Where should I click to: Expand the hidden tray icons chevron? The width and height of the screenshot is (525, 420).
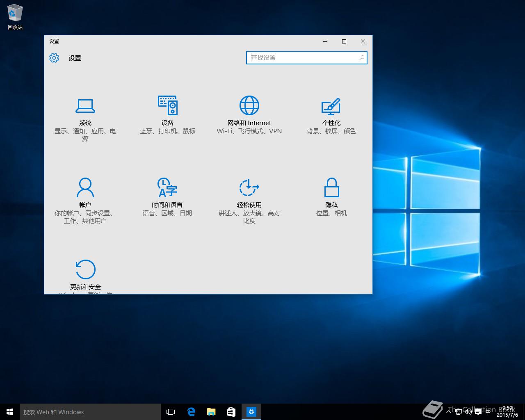point(449,412)
